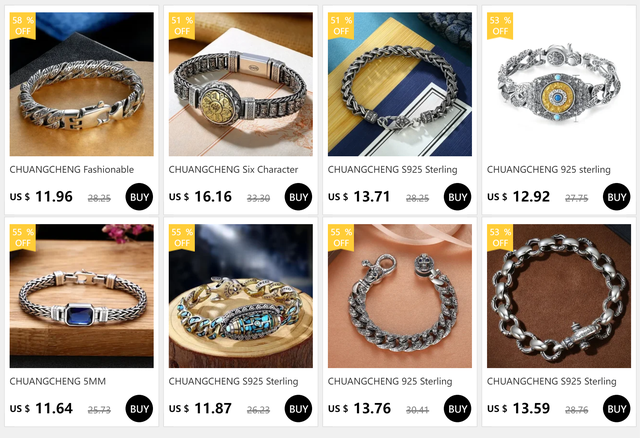View the turquoise inlaid gold bracelet photo
This screenshot has height=438, width=640.
point(241,296)
